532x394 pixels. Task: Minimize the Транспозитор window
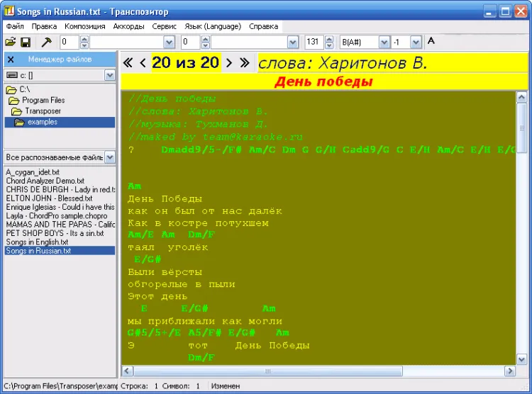(489, 11)
